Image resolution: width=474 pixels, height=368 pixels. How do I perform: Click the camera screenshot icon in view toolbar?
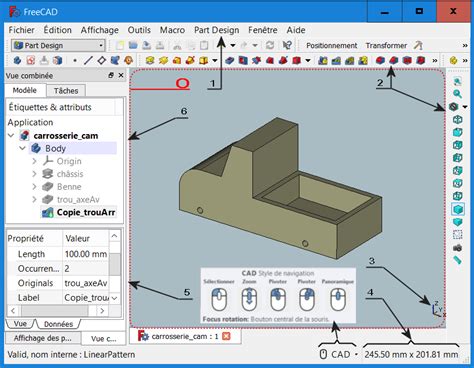[457, 248]
